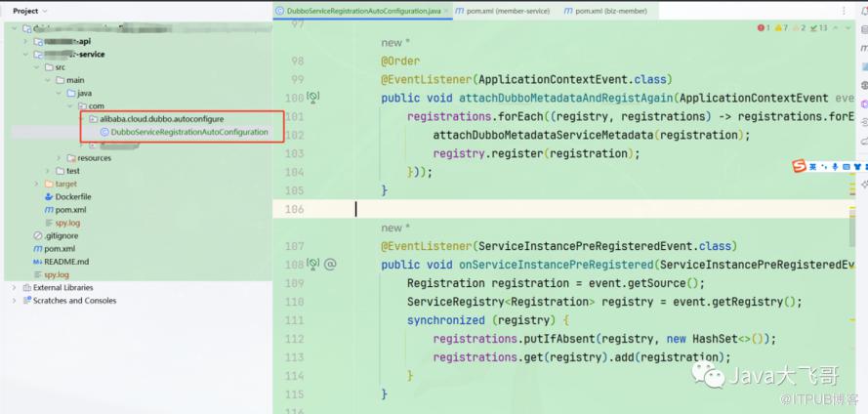The width and height of the screenshot is (868, 414).
Task: Open DubboServiceRegistrationAutoConfiguration class in tree
Action: click(188, 132)
